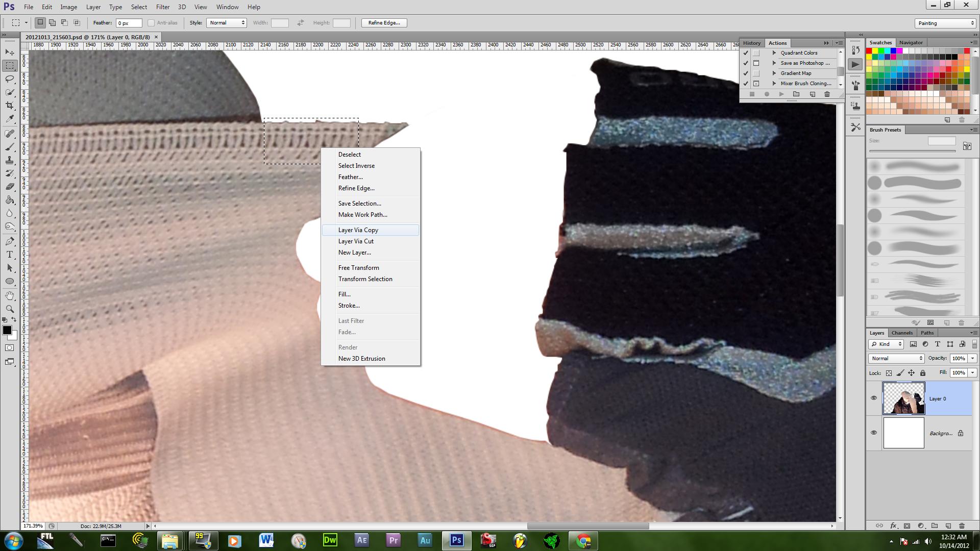The height and width of the screenshot is (551, 980).
Task: Switch to the History tab
Action: [751, 43]
